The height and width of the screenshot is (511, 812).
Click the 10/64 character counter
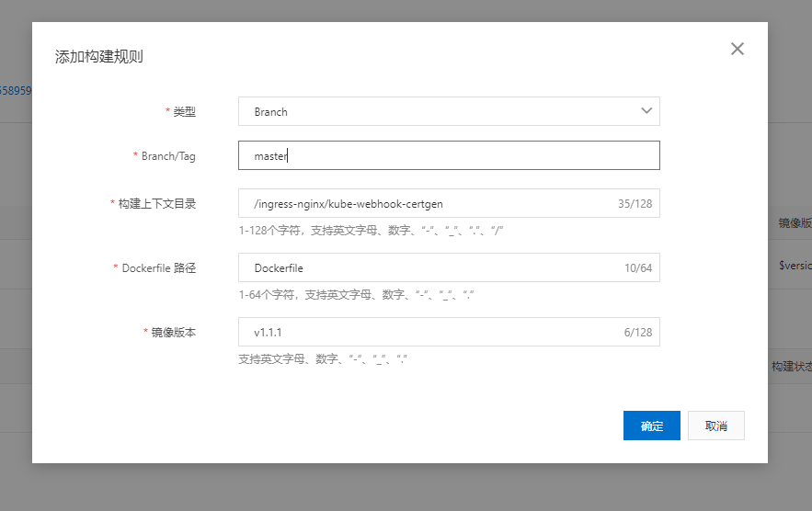click(x=637, y=268)
